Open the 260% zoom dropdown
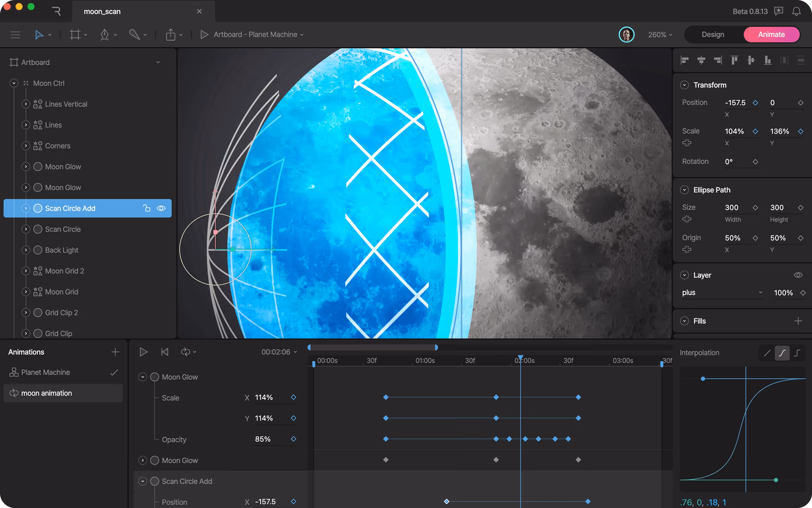The image size is (812, 508). pos(660,35)
